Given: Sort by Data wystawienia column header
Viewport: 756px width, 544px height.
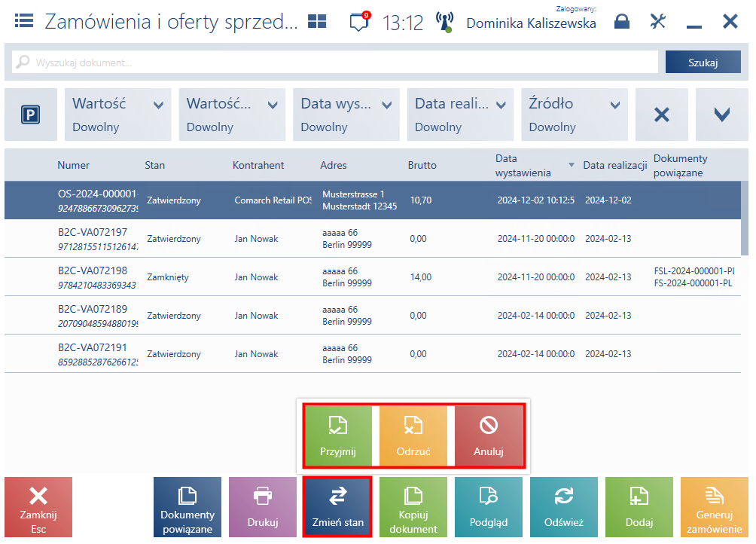Looking at the screenshot, I should click(x=523, y=166).
